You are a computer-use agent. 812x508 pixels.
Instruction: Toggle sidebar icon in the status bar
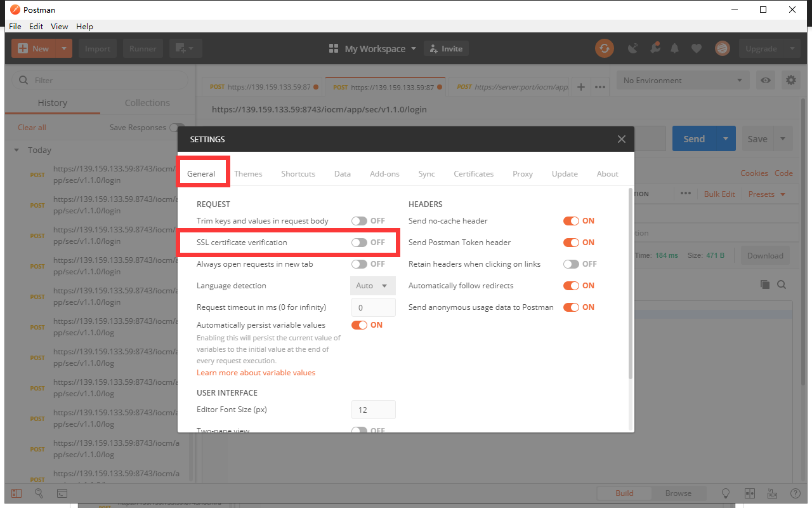[16, 493]
